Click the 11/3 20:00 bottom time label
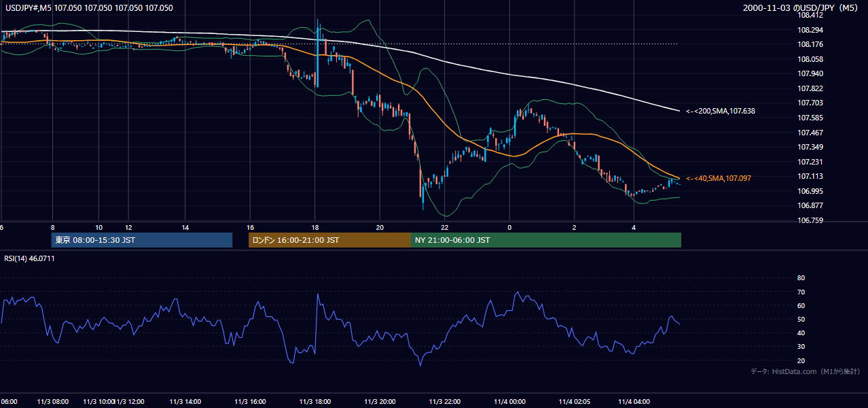The width and height of the screenshot is (868, 408). (380, 402)
